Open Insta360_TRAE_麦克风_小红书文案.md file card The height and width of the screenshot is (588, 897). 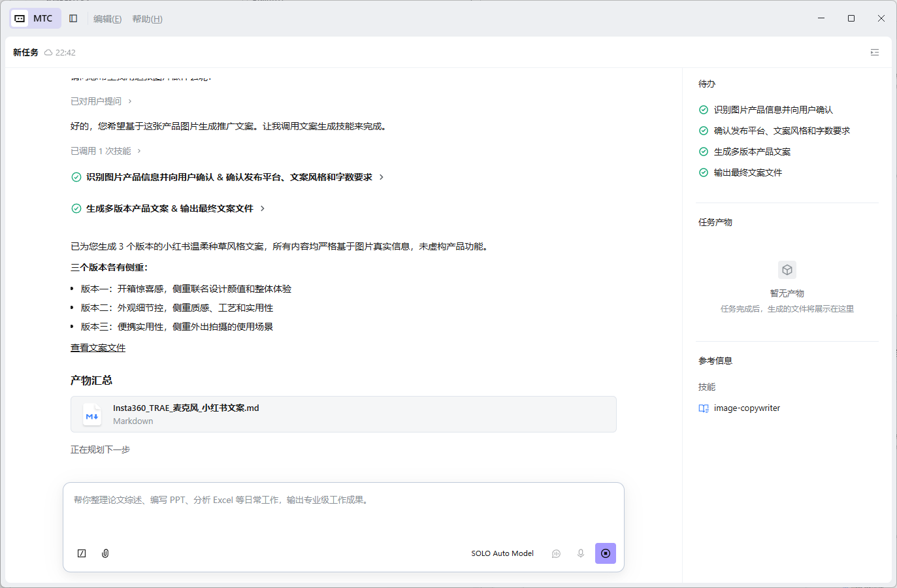click(344, 414)
